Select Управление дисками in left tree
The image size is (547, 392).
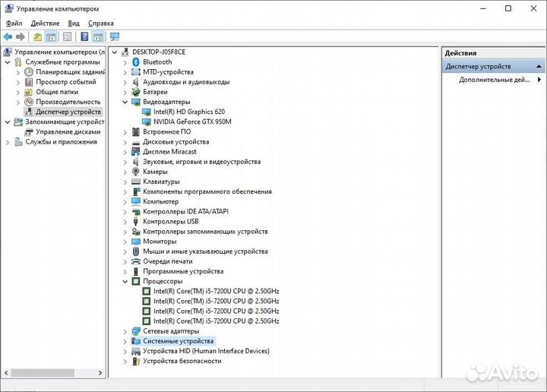click(x=68, y=132)
